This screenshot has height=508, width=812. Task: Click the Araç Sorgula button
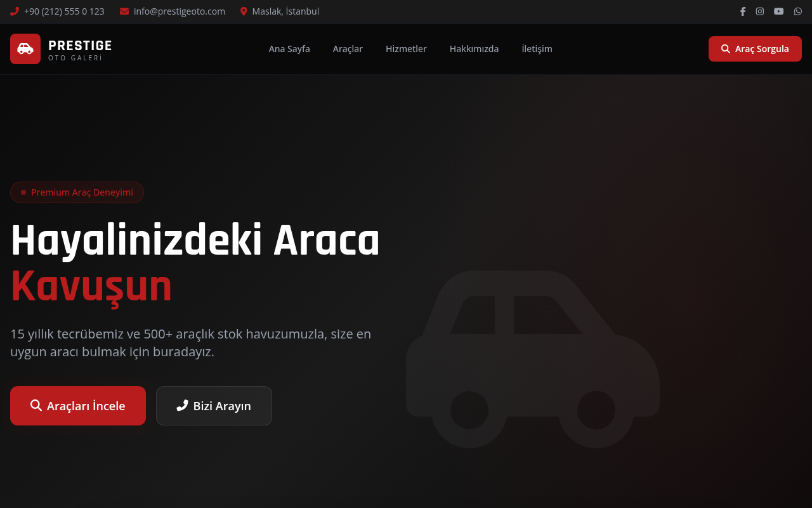(755, 48)
